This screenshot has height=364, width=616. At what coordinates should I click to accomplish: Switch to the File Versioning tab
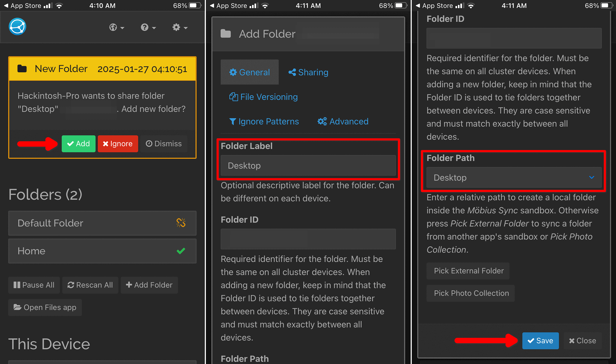[263, 97]
